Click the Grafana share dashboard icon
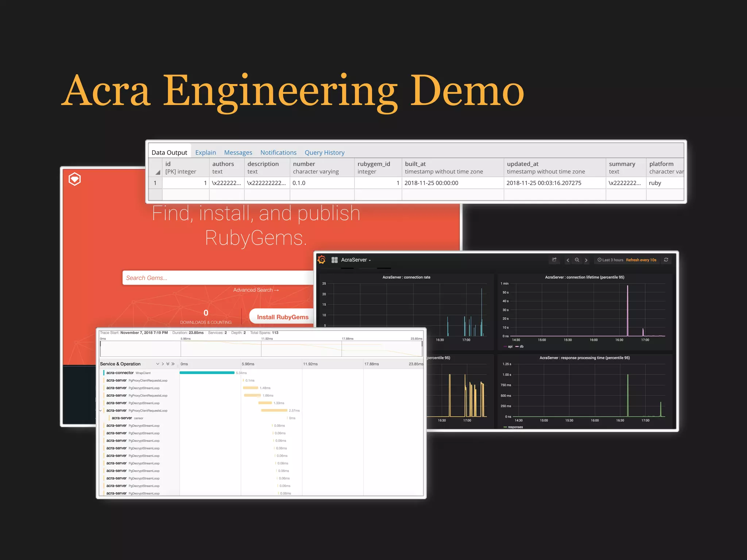The image size is (747, 560). (554, 260)
